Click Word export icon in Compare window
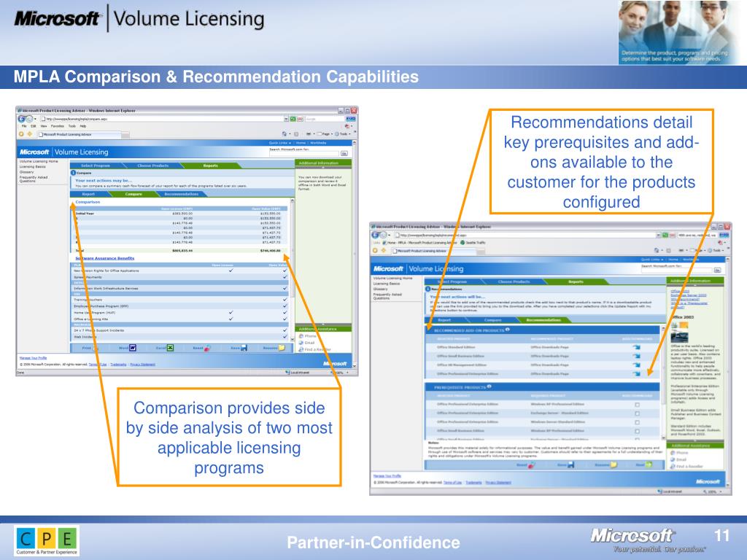The width and height of the screenshot is (747, 560). 133,348
